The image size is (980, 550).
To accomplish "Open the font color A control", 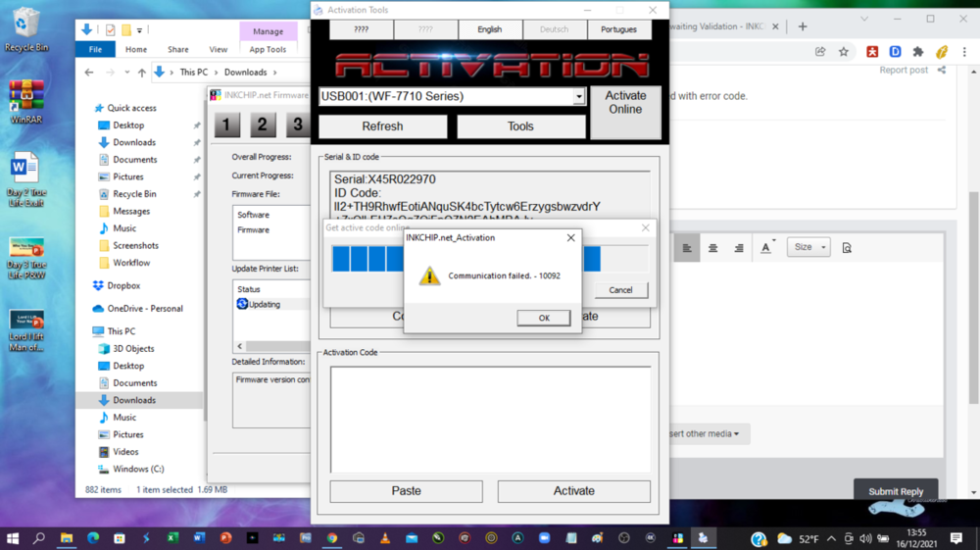I will pos(767,248).
